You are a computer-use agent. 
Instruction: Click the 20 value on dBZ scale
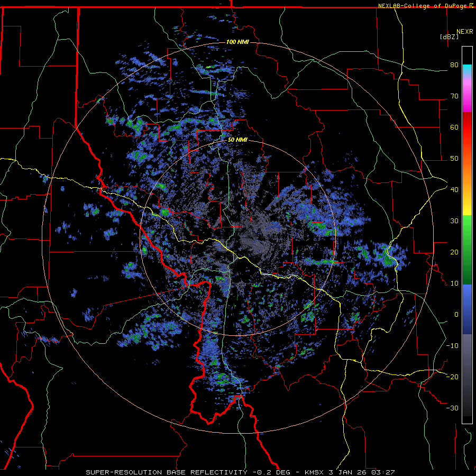(x=454, y=252)
